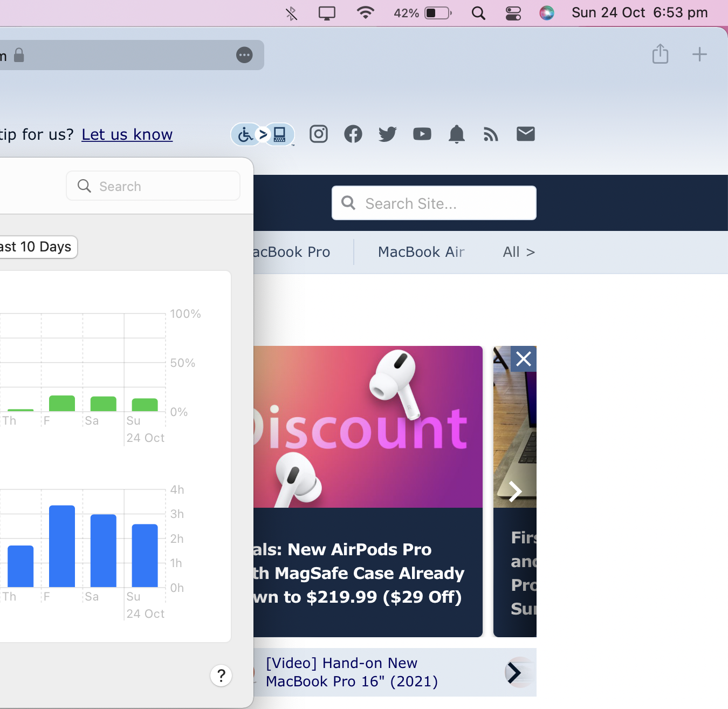
Task: Click the notifications bell icon
Action: tap(457, 134)
